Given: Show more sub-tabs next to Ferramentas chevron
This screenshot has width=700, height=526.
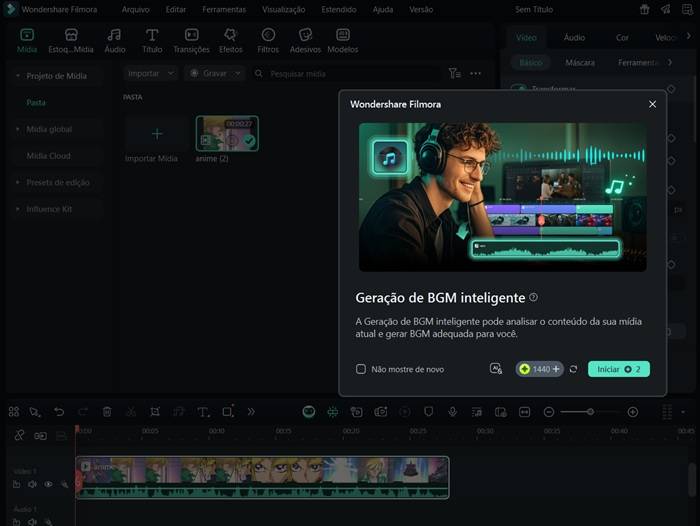Looking at the screenshot, I should point(670,63).
